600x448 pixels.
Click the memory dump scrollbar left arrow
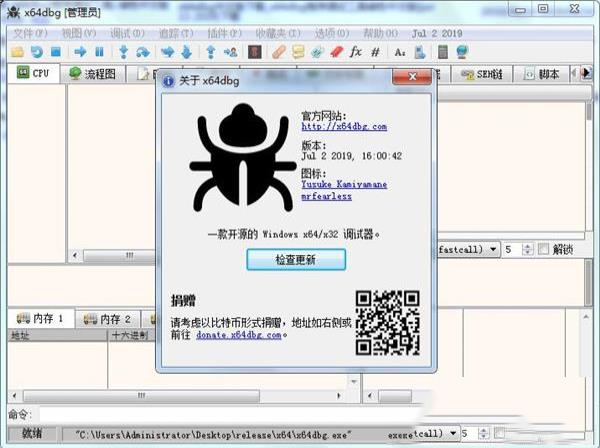(15, 396)
